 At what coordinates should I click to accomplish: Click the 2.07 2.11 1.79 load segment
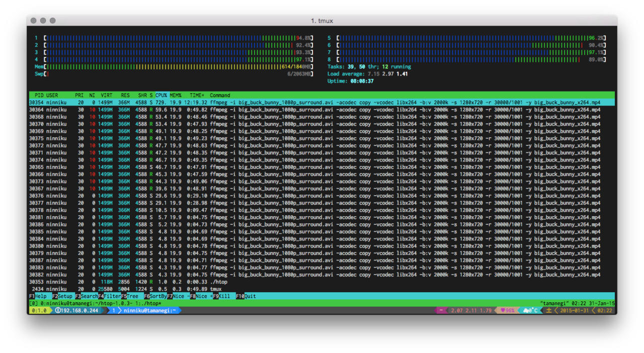(x=471, y=311)
